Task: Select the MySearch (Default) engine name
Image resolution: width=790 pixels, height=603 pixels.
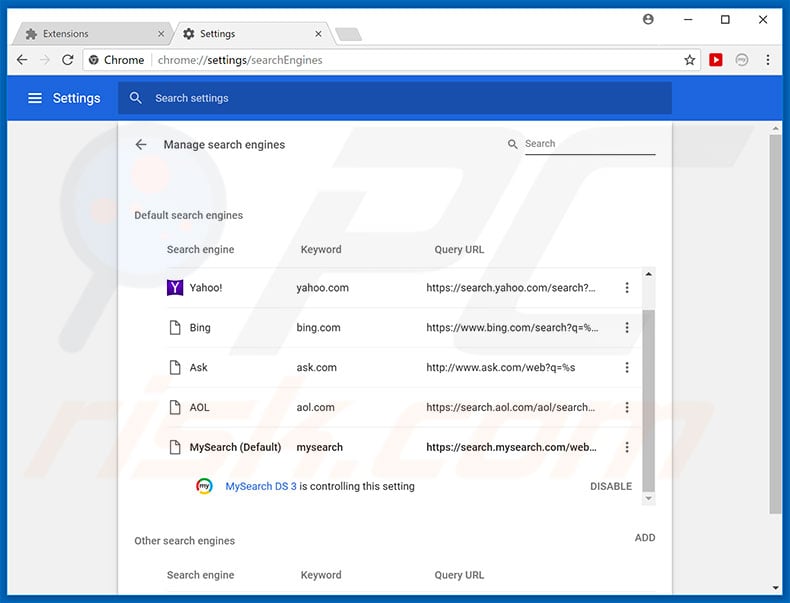Action: click(235, 447)
